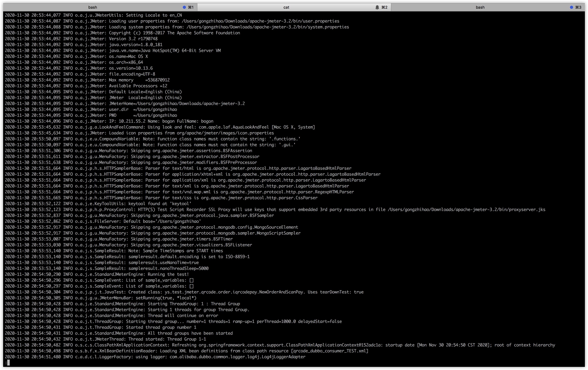Image resolution: width=588 pixels, height=370 pixels.
Task: Click 'Sample TimeStamps are START times' line
Action: [114, 251]
